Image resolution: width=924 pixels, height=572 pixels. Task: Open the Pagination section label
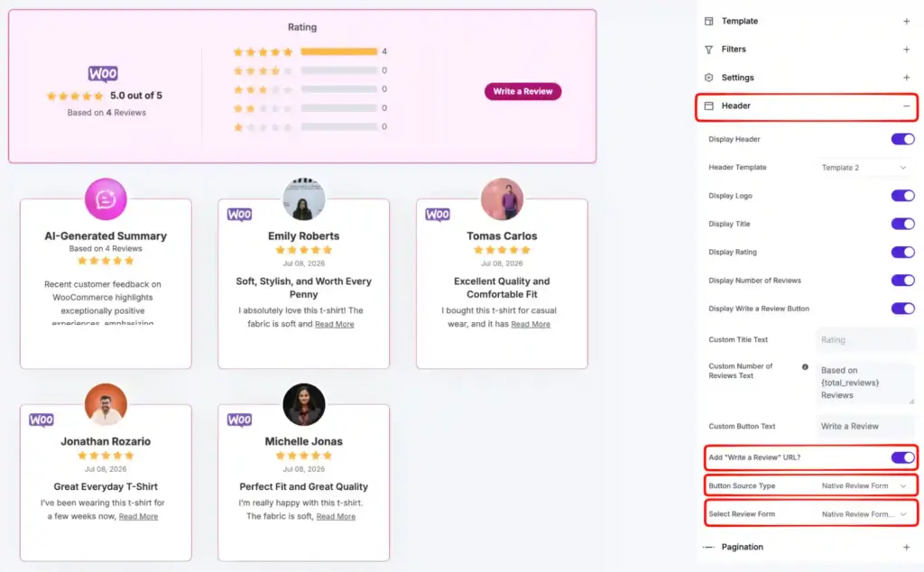[742, 548]
